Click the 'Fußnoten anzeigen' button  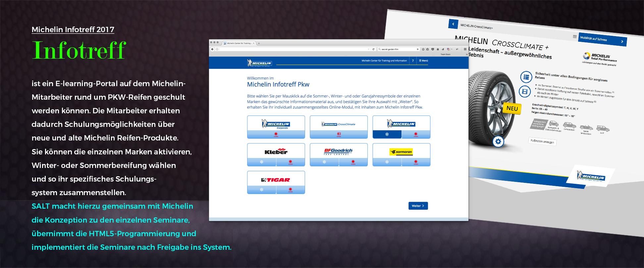[542, 141]
